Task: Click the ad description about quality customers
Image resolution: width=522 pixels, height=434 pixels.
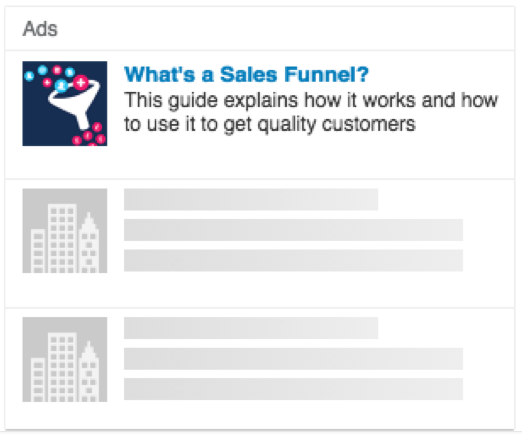Action: point(311,112)
